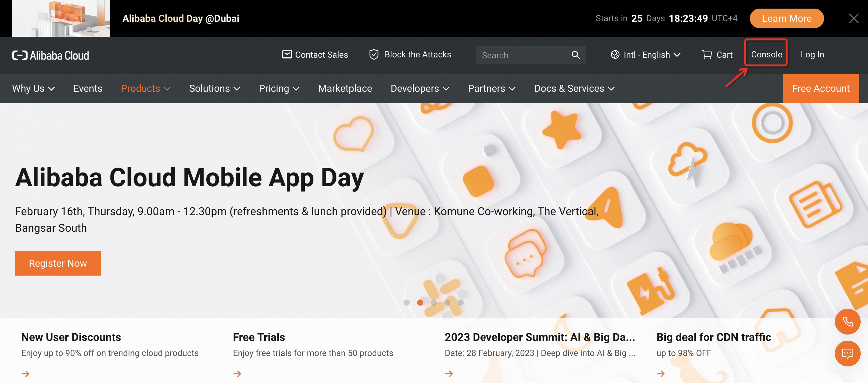
Task: Open the Marketplace menu item
Action: click(345, 88)
